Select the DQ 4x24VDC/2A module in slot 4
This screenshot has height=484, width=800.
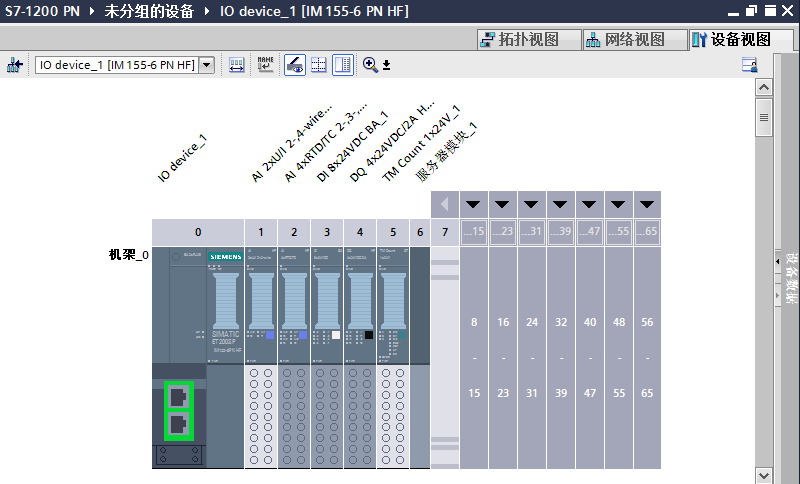point(360,357)
